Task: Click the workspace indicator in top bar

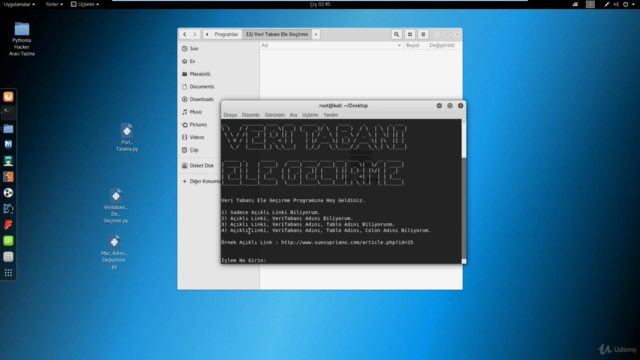Action: pos(590,4)
